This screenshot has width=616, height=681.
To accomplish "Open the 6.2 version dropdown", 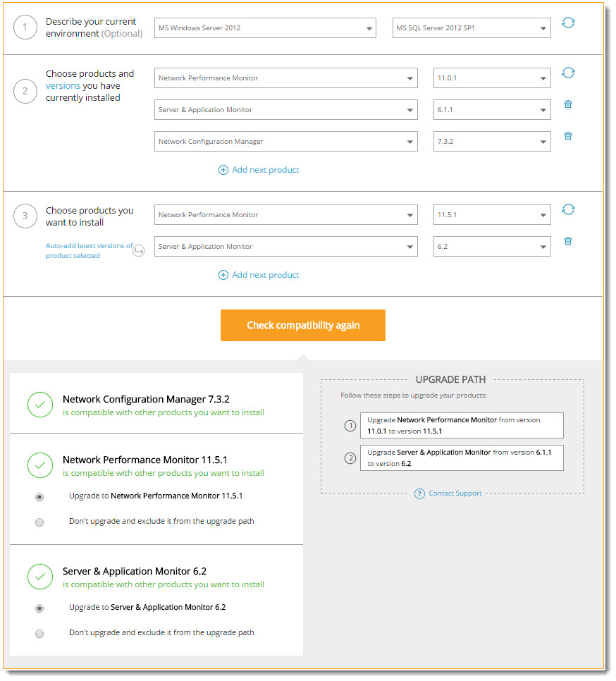I will tap(492, 247).
